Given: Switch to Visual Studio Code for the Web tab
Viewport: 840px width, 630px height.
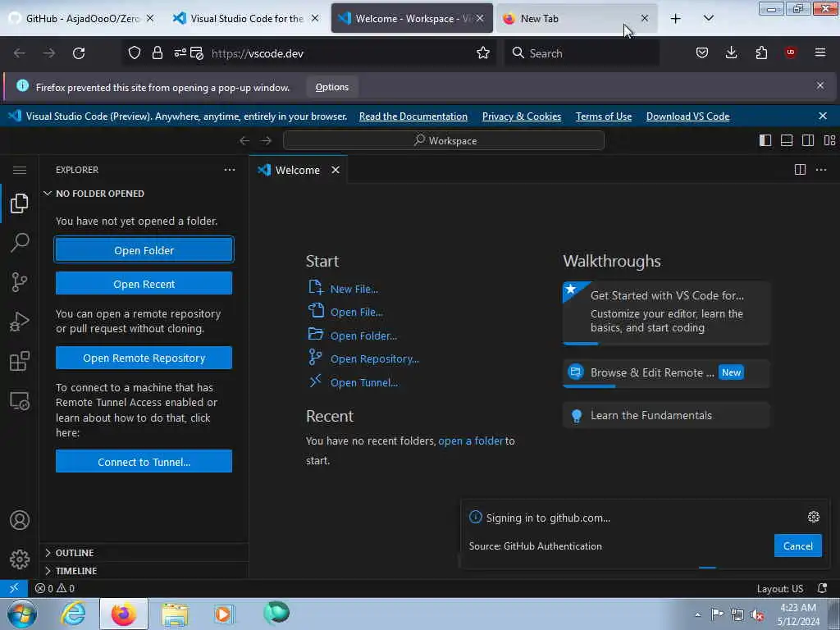Looking at the screenshot, I should [246, 18].
